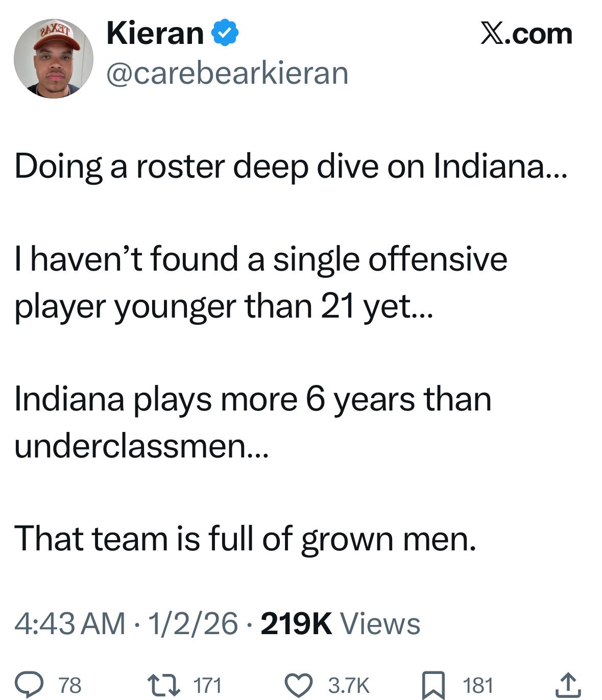Click the 219K Views count
This screenshot has height=700, width=602.
pos(340,624)
